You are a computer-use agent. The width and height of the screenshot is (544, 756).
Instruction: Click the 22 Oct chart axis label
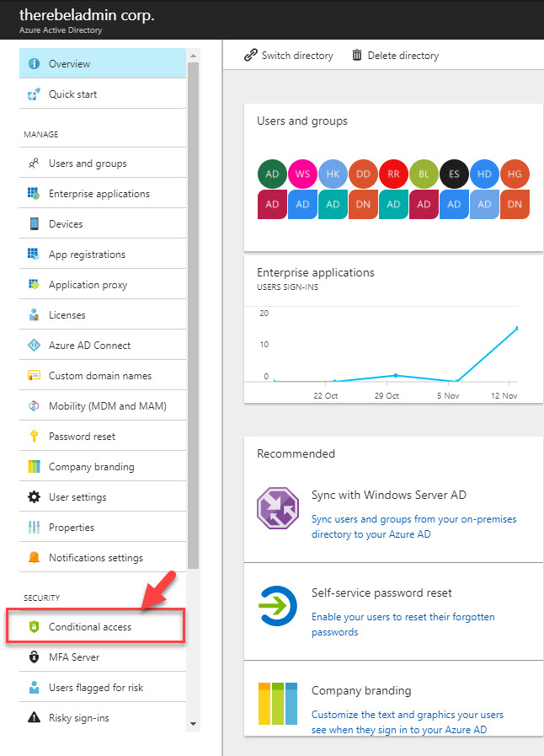(326, 396)
